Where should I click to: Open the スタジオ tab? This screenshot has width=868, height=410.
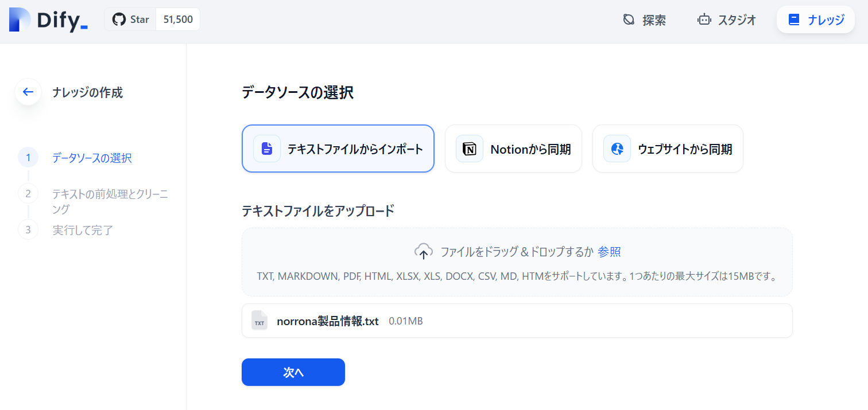coord(727,20)
